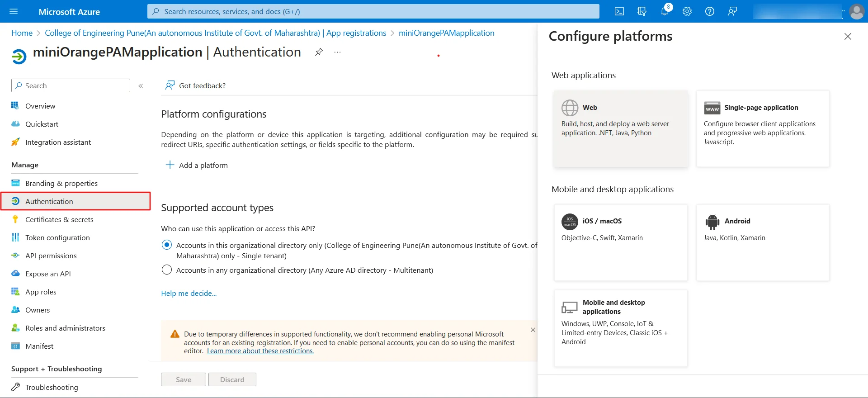Close the Configure platforms panel

click(x=848, y=36)
